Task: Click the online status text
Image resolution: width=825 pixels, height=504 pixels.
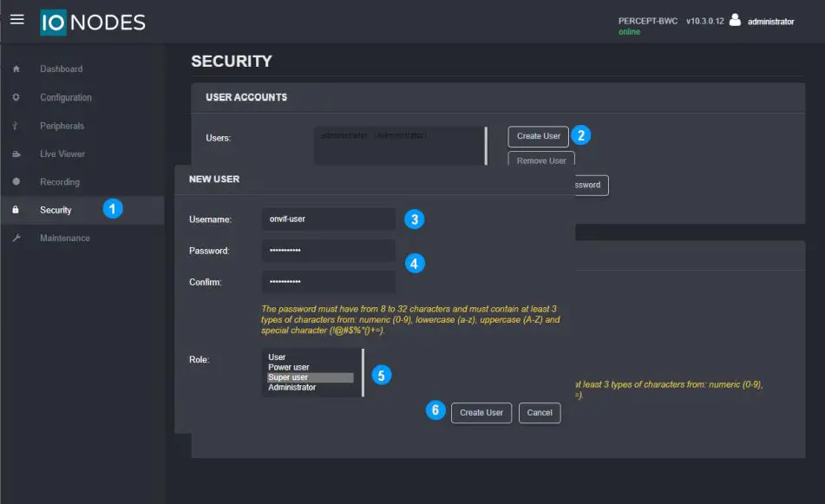Action: tap(629, 32)
